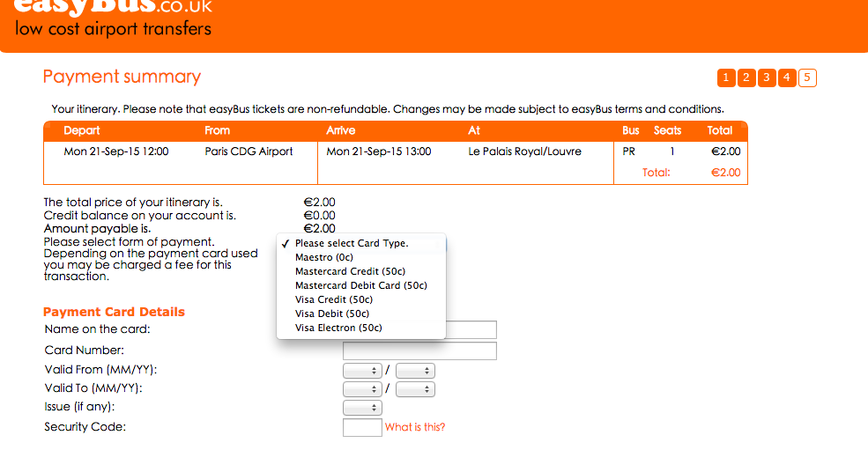Click the Name on the card field
Screen dimensions: 868x450
click(471, 330)
